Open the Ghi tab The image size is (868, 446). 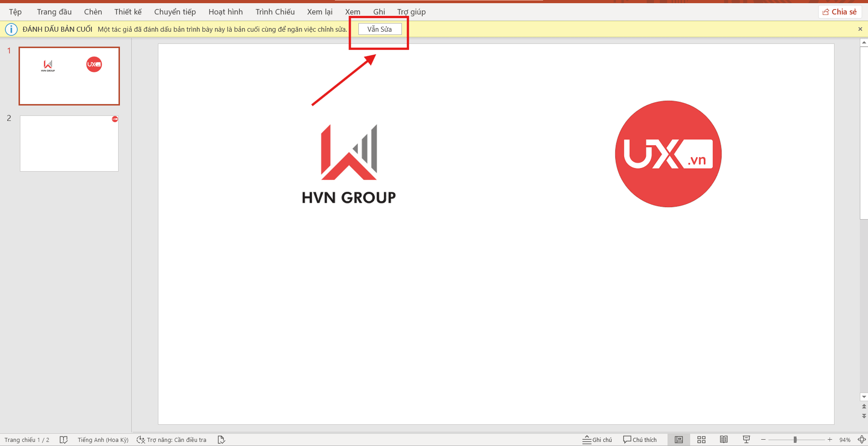click(x=379, y=12)
